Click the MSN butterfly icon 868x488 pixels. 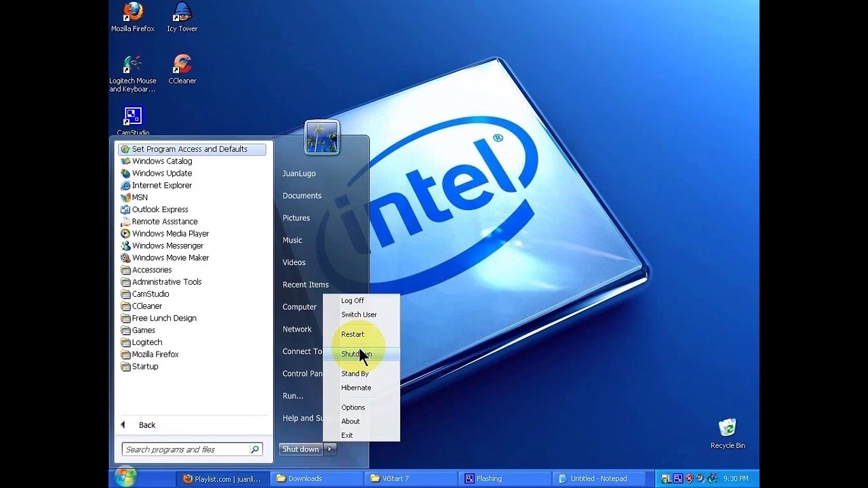click(125, 198)
